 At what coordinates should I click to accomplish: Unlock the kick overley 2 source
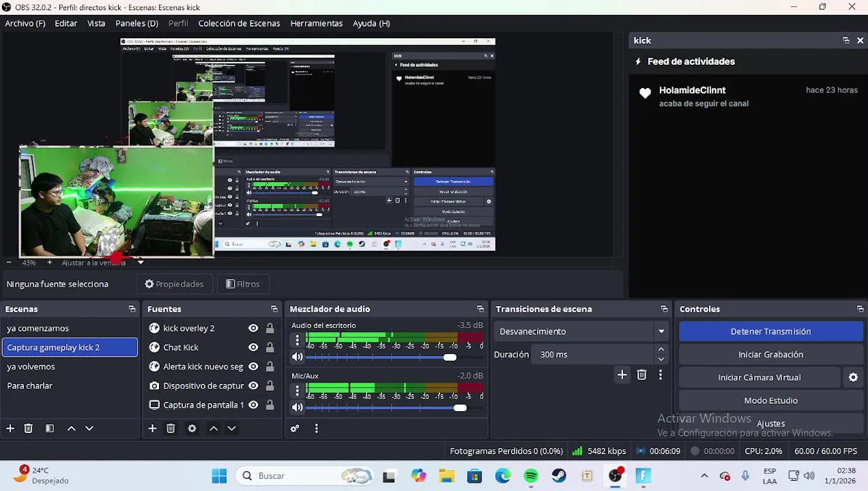(x=270, y=328)
